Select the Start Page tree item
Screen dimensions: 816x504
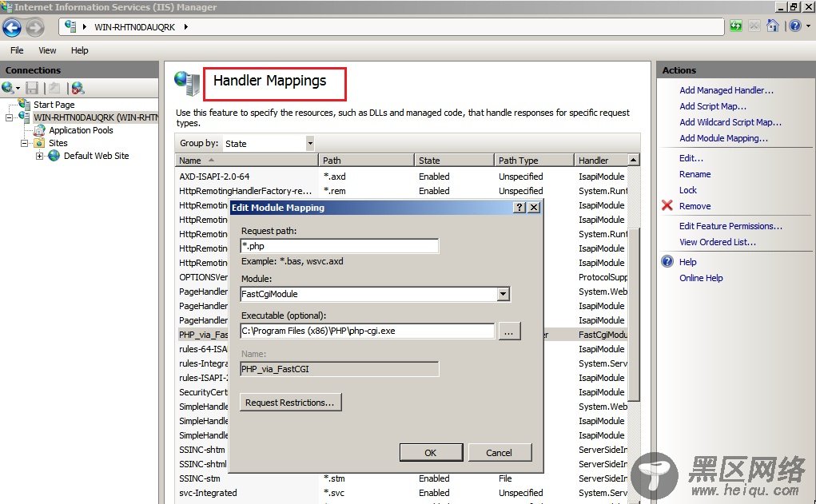click(x=54, y=105)
